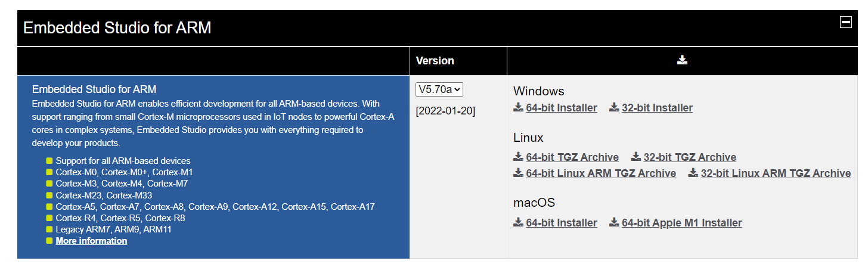Download the Windows 64-bit Installer link
The width and height of the screenshot is (868, 267).
coord(562,108)
